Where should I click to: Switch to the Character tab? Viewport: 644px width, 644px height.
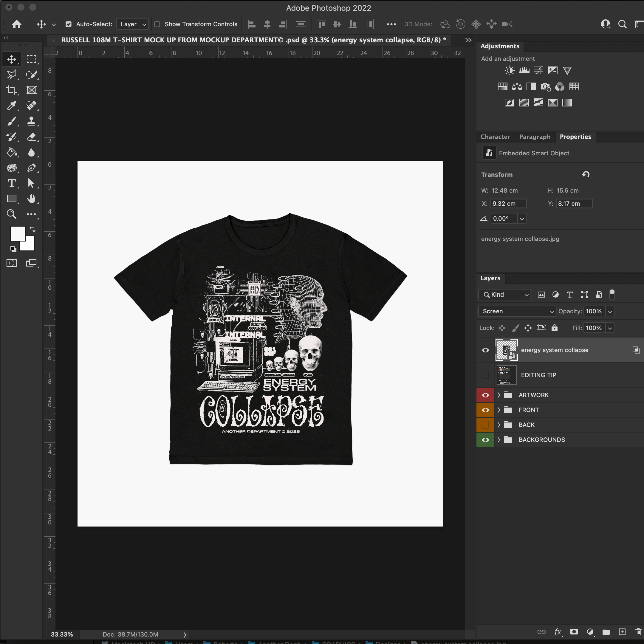point(495,137)
